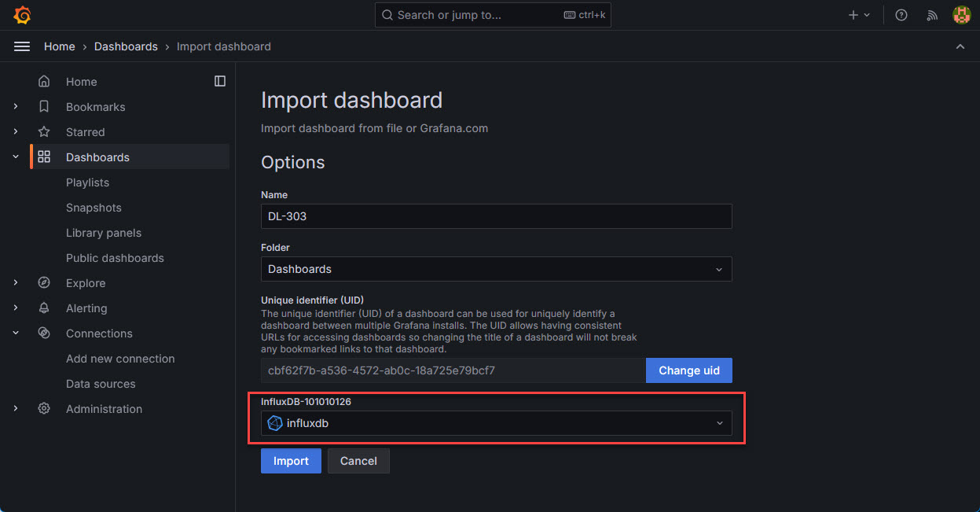The image size is (980, 512).
Task: Select the Explore compass icon
Action: tap(44, 282)
